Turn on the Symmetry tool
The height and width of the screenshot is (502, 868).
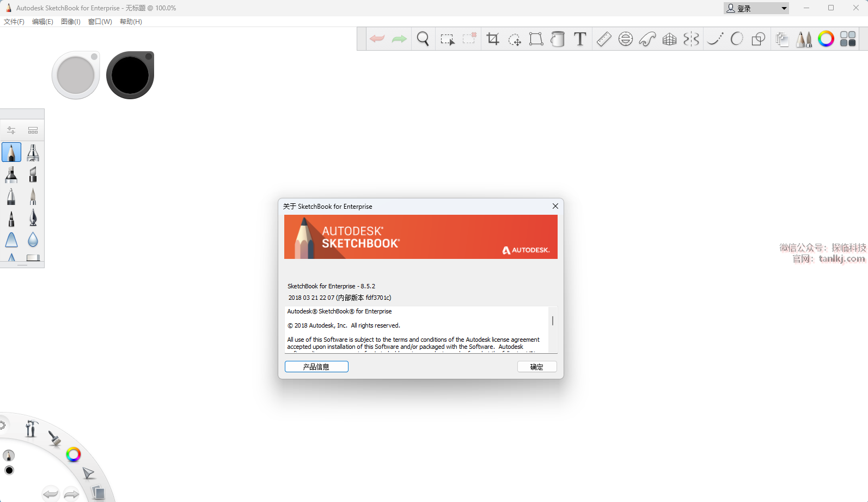[x=692, y=39]
